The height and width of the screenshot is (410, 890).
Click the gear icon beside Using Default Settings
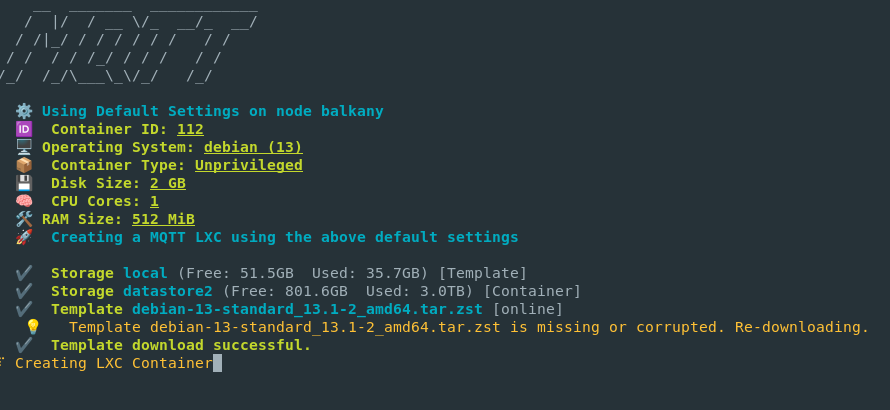tap(24, 111)
